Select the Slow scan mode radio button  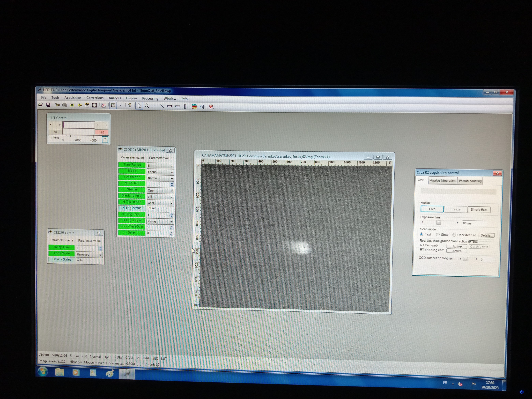pyautogui.click(x=438, y=234)
